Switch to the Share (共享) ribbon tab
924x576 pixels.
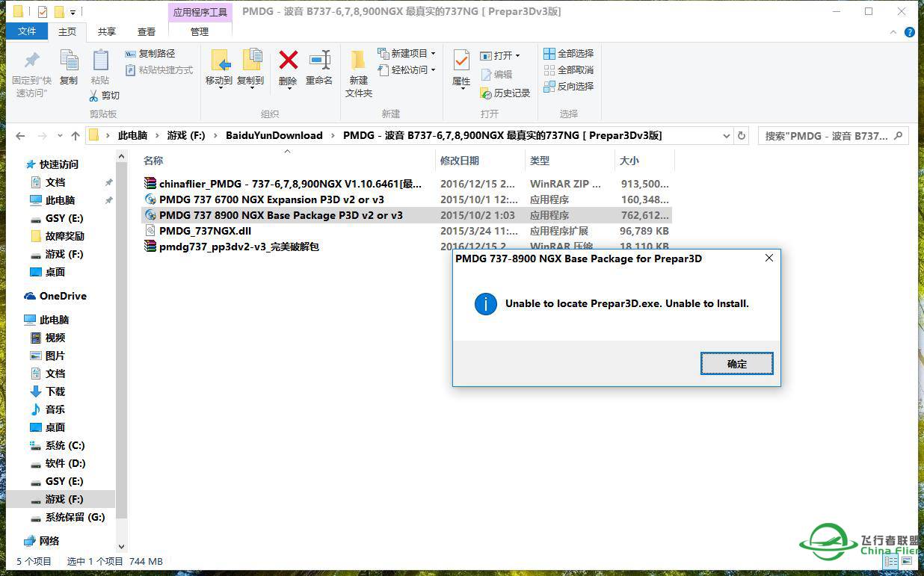107,31
